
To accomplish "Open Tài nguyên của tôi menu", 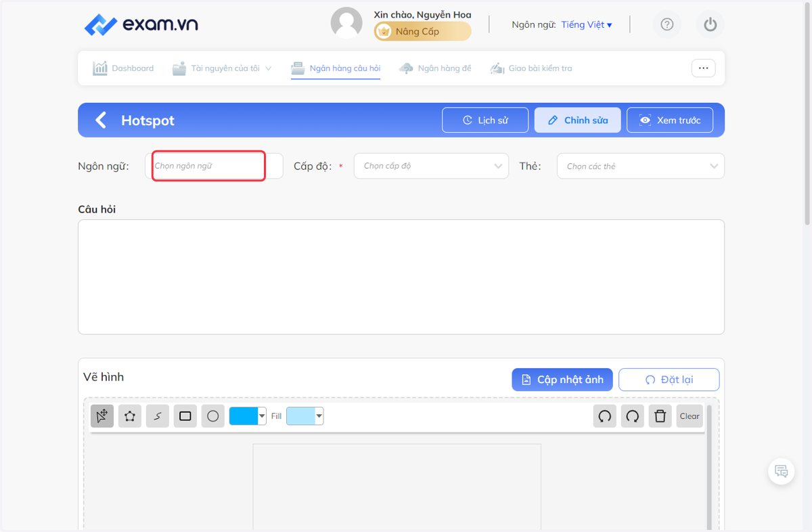I will point(222,68).
